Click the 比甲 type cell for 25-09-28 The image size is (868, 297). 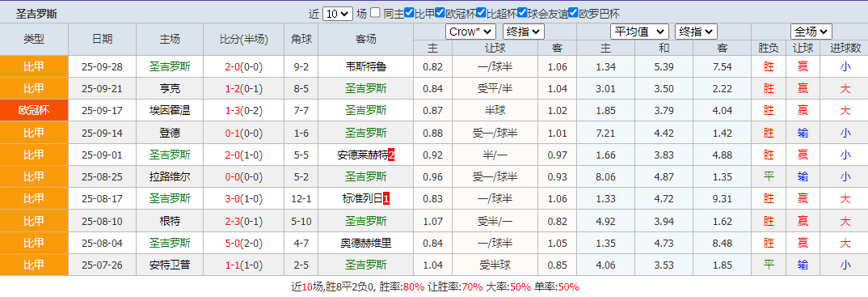34,67
